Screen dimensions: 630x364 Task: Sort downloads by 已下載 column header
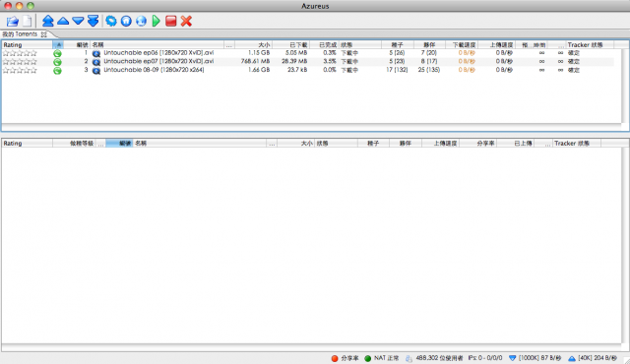291,44
